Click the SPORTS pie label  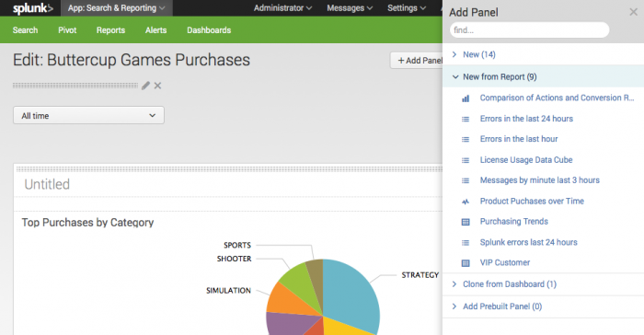[237, 245]
